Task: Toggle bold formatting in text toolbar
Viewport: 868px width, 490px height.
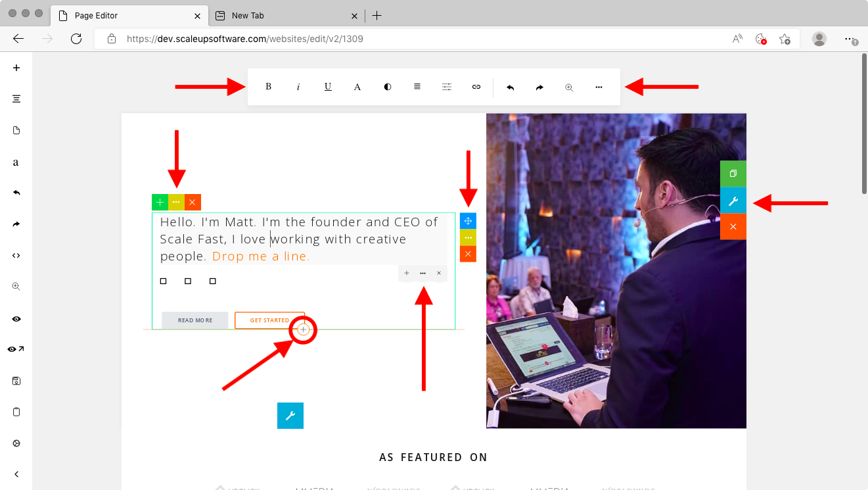Action: pos(268,87)
